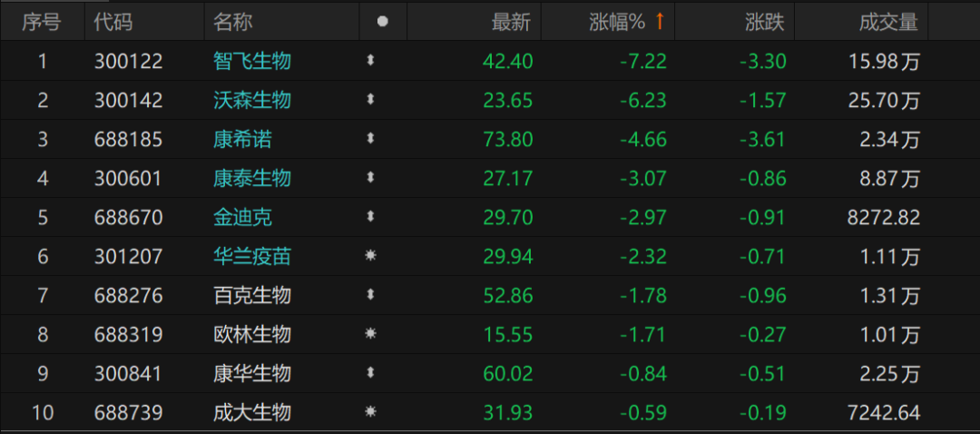Select stock code 688185

[129, 140]
